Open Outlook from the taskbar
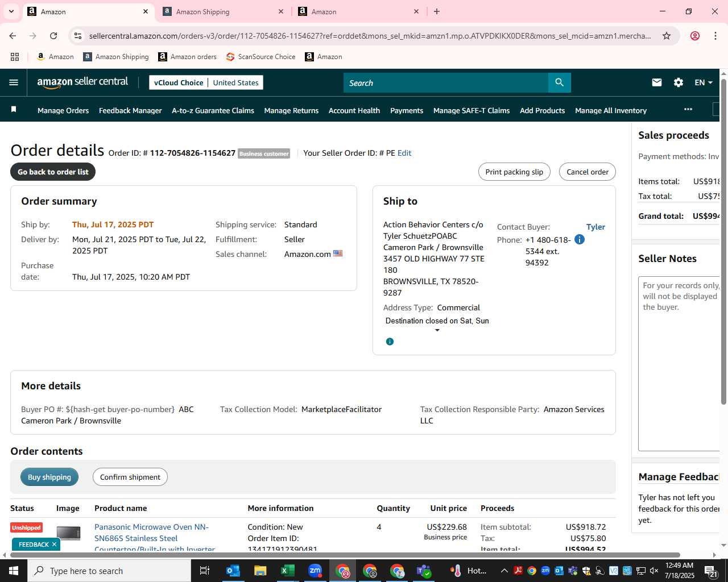728x582 pixels. (233, 571)
